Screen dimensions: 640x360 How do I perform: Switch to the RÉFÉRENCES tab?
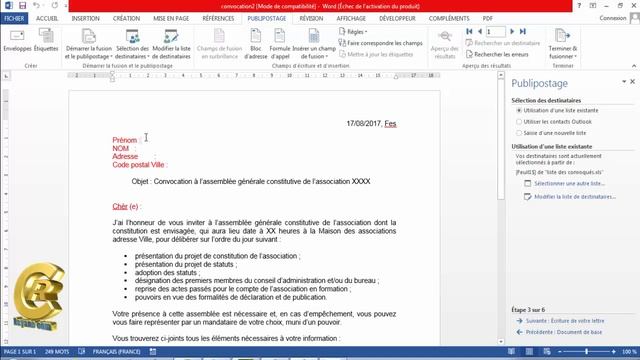[218, 18]
